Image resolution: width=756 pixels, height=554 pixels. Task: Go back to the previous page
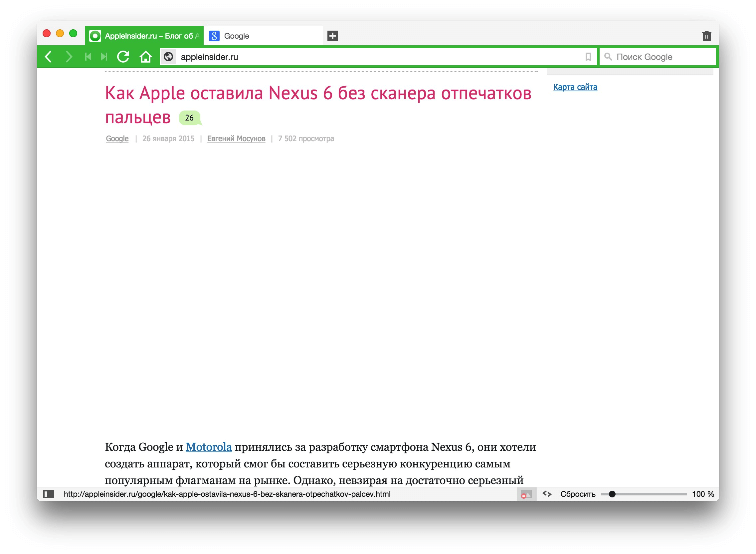tap(49, 57)
